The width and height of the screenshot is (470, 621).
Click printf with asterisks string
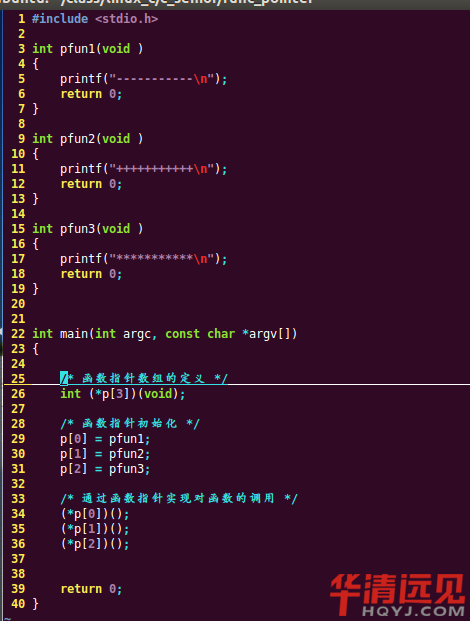[144, 259]
